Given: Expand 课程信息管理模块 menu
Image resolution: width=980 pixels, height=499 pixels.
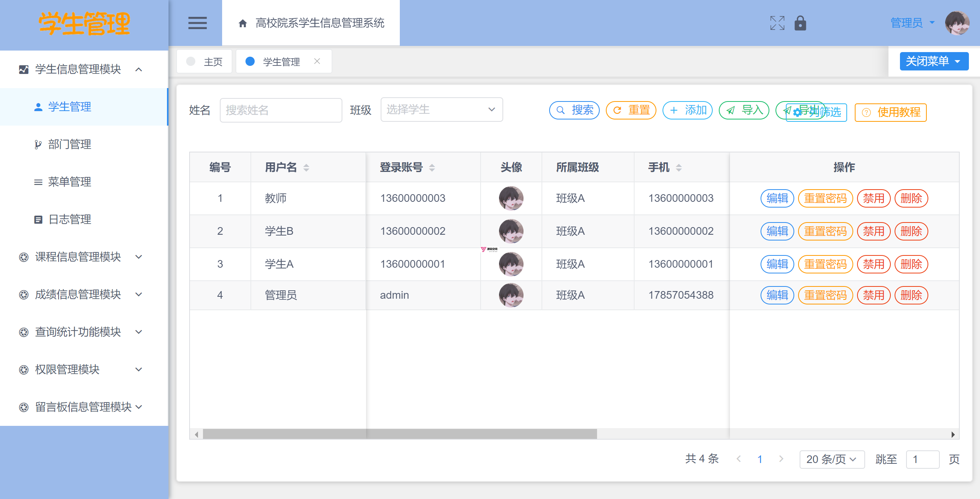Looking at the screenshot, I should (84, 257).
